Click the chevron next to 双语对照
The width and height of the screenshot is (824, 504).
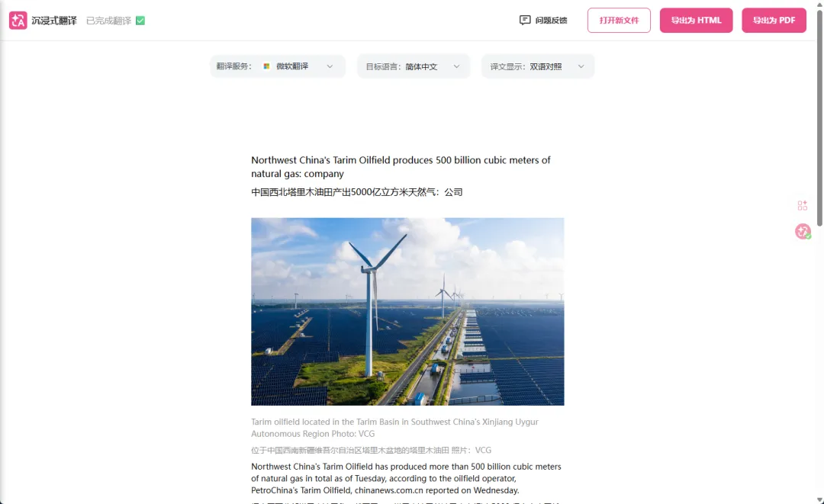[x=581, y=66]
